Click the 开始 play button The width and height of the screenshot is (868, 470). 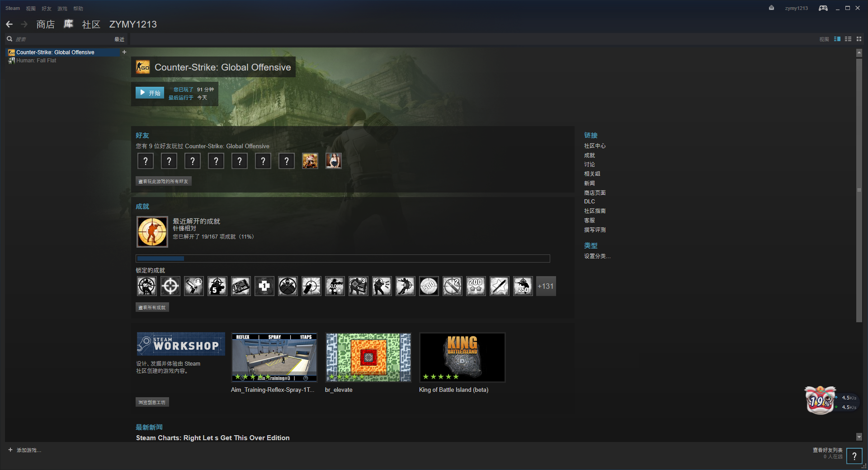pos(150,93)
